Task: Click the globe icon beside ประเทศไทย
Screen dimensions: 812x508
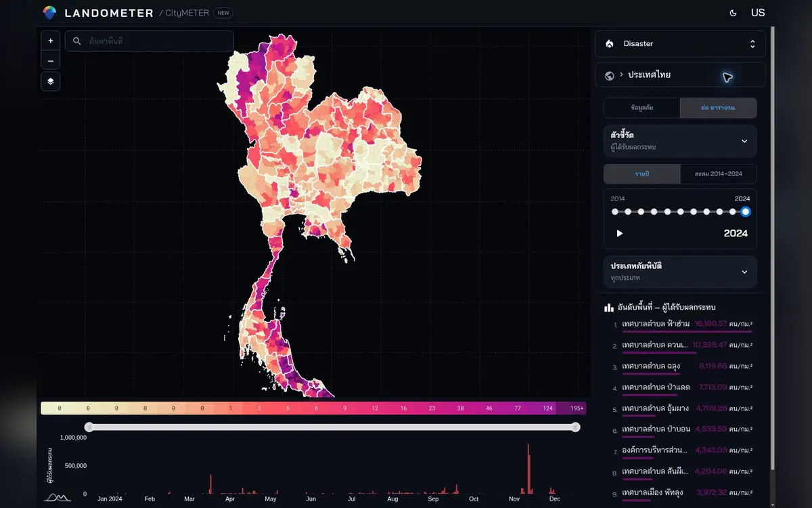Action: 610,75
